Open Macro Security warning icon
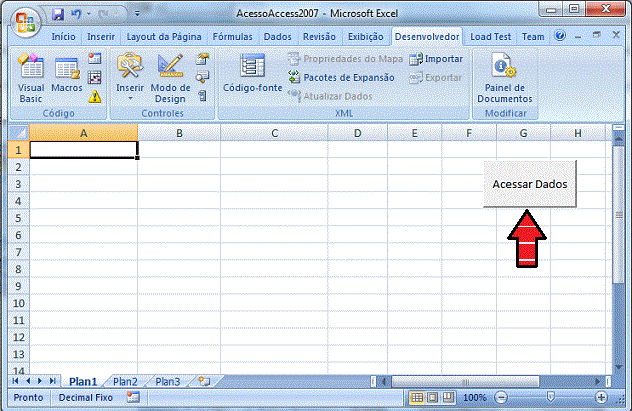The width and height of the screenshot is (632, 411). coord(95,96)
